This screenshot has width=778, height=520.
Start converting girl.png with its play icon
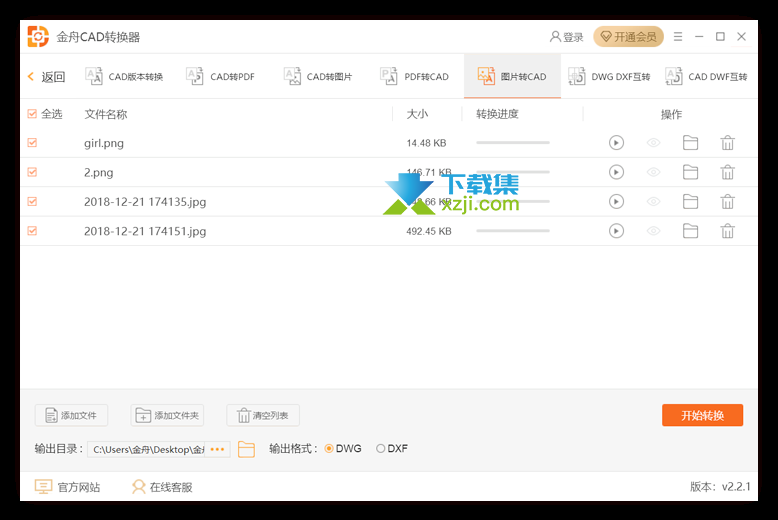pyautogui.click(x=616, y=143)
